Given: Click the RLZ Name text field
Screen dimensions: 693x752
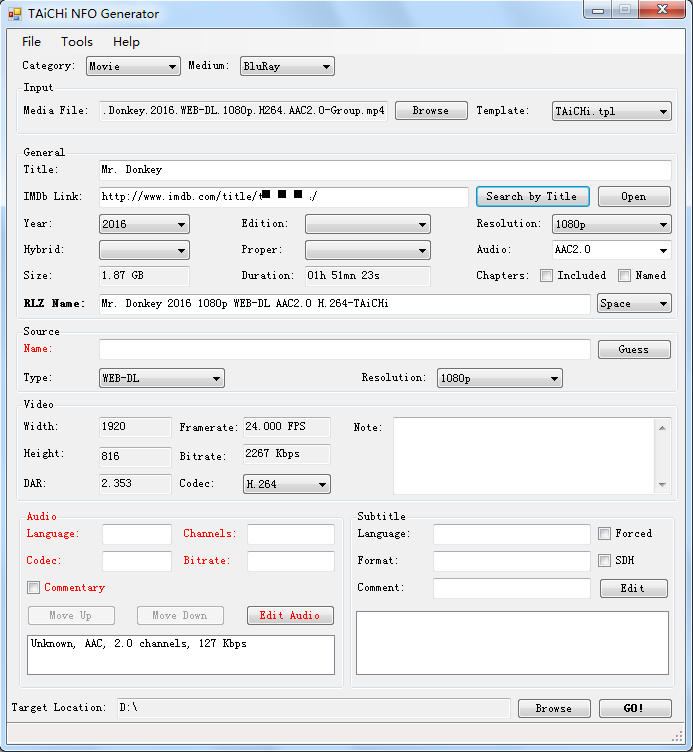Looking at the screenshot, I should pos(344,304).
